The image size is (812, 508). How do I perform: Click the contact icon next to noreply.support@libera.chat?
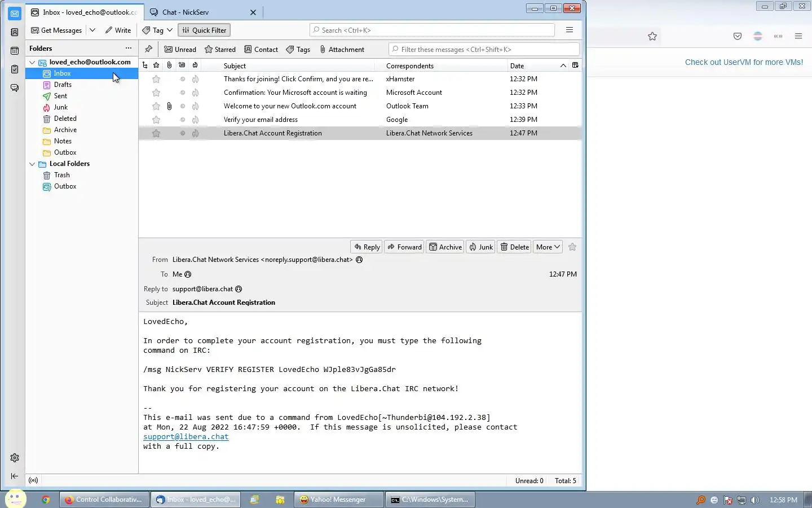[x=359, y=260]
